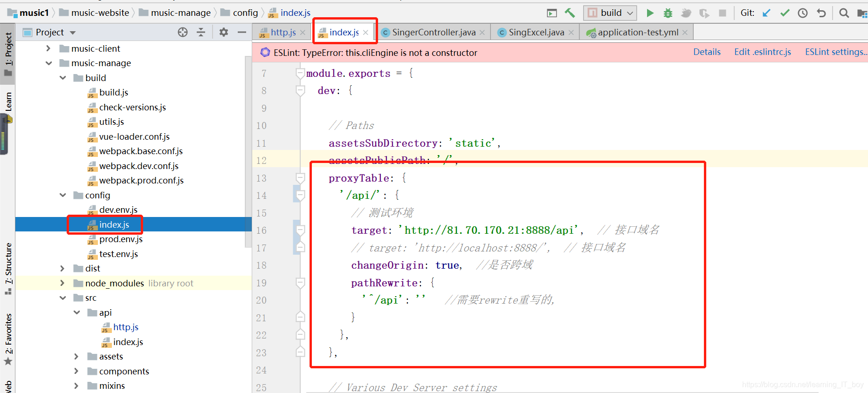Build project with the hammer icon

pyautogui.click(x=570, y=13)
